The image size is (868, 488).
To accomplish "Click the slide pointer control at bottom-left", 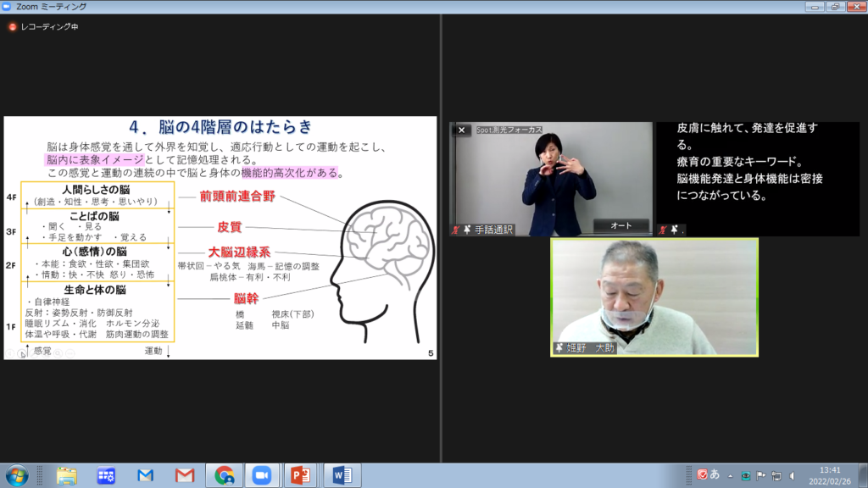I will click(23, 354).
